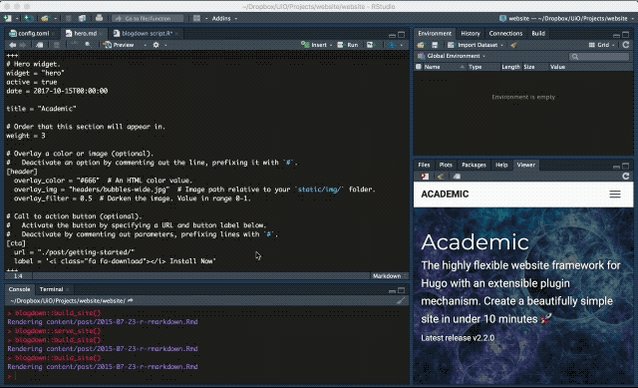The height and width of the screenshot is (388, 638).
Task: Click the Open File folder icon
Action: (44, 18)
